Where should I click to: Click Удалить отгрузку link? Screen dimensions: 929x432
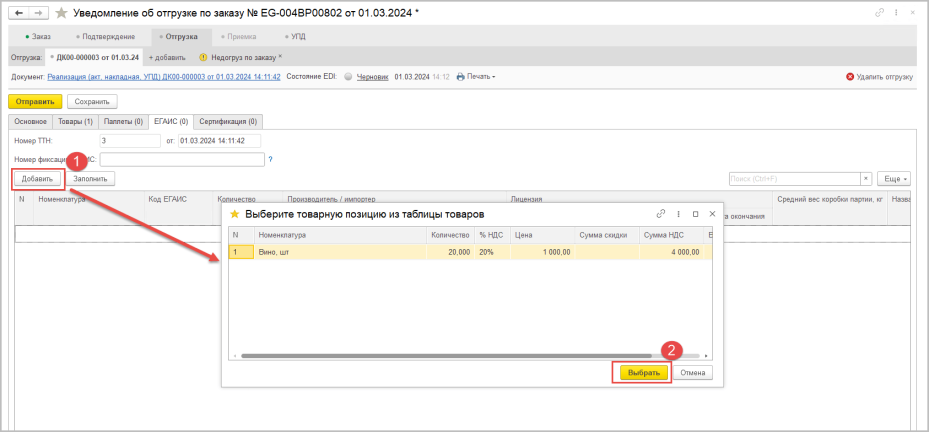[885, 77]
